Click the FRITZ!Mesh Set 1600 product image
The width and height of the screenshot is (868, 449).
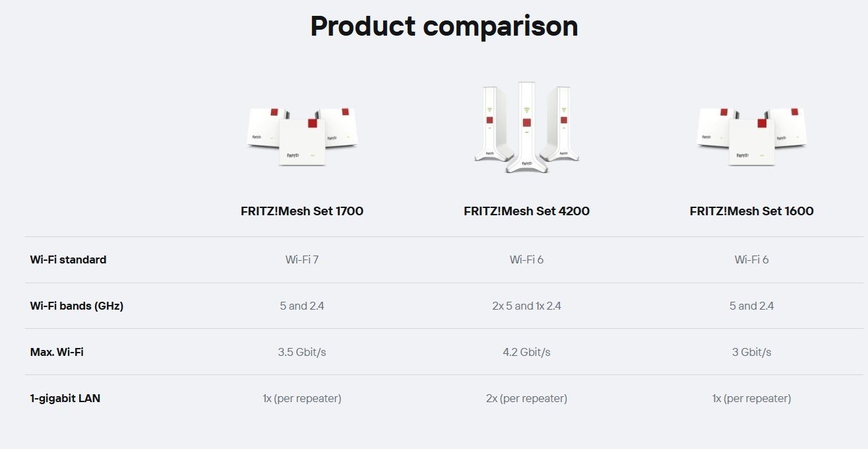point(752,136)
